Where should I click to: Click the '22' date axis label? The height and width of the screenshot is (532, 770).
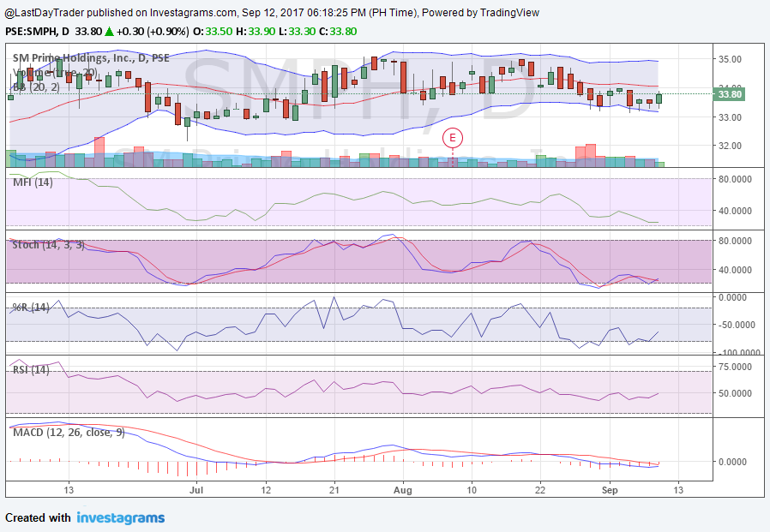tap(540, 490)
